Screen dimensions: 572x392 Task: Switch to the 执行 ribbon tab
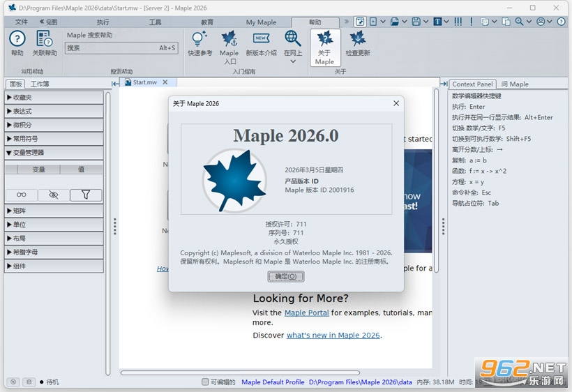click(x=103, y=22)
